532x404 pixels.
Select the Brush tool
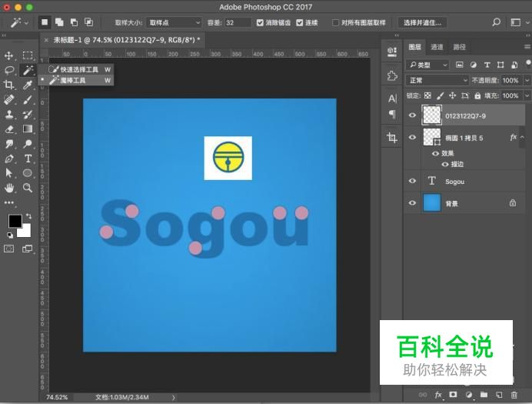[28, 99]
